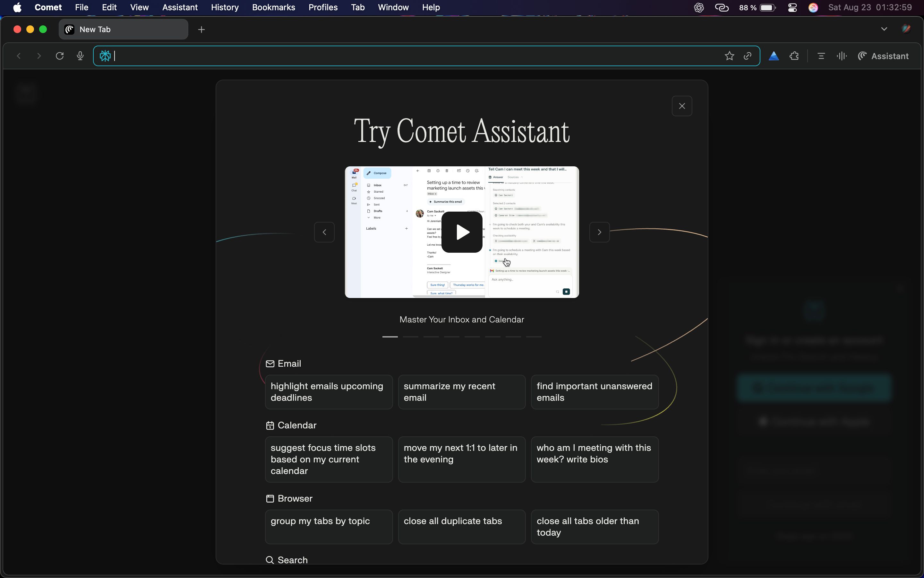
Task: Choose 'move my next 1:1' prompt
Action: click(x=462, y=459)
